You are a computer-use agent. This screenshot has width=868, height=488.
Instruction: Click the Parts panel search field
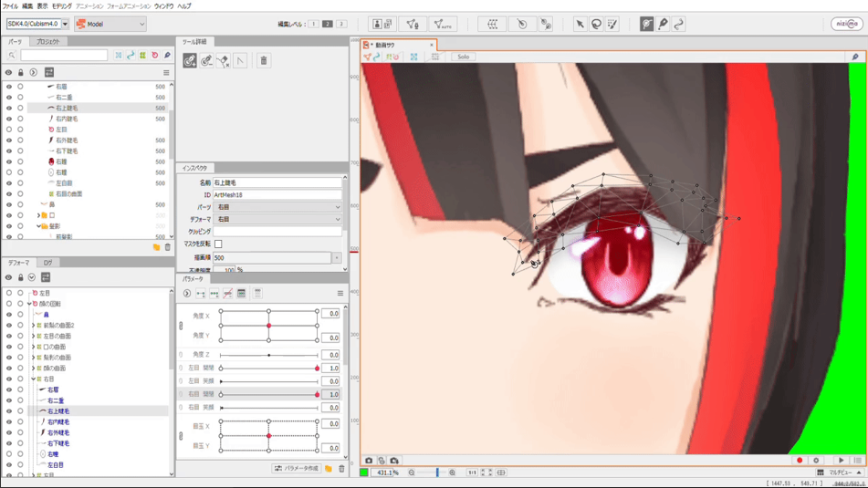[64, 55]
